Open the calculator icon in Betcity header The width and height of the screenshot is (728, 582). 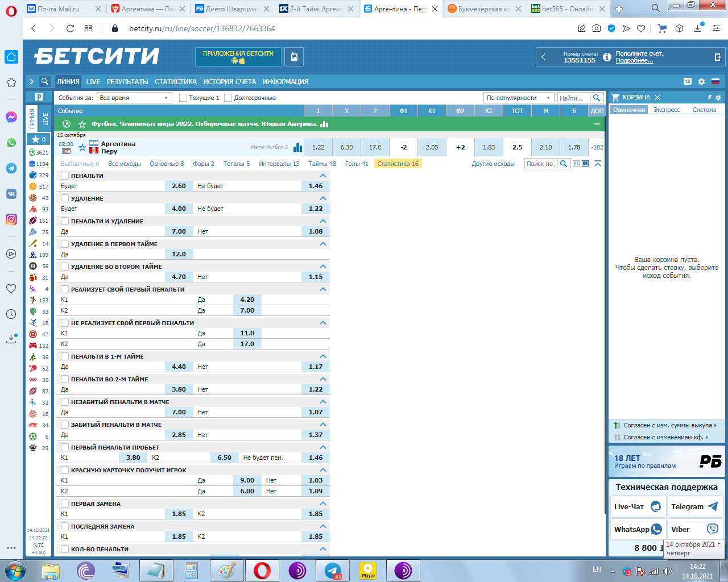pyautogui.click(x=294, y=57)
